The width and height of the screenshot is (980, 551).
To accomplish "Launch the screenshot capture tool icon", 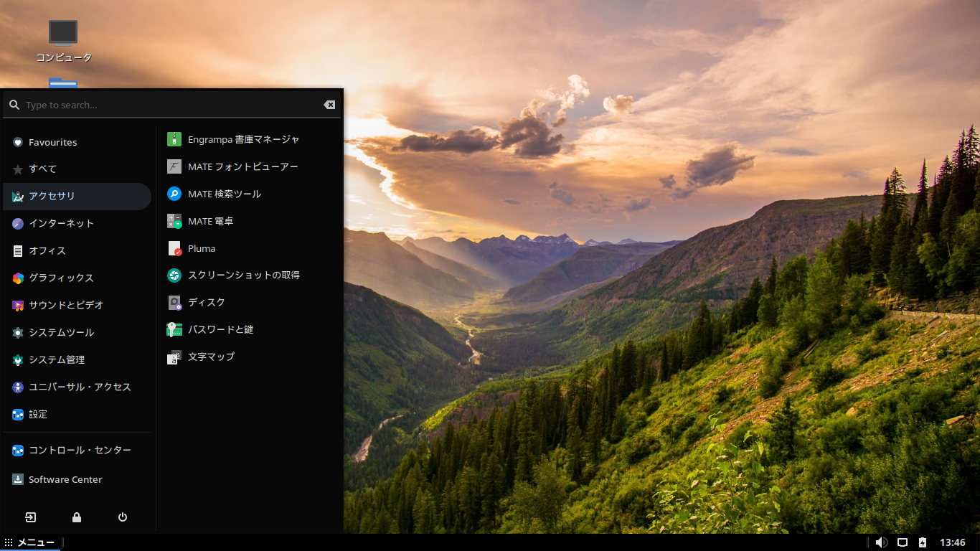I will click(174, 275).
